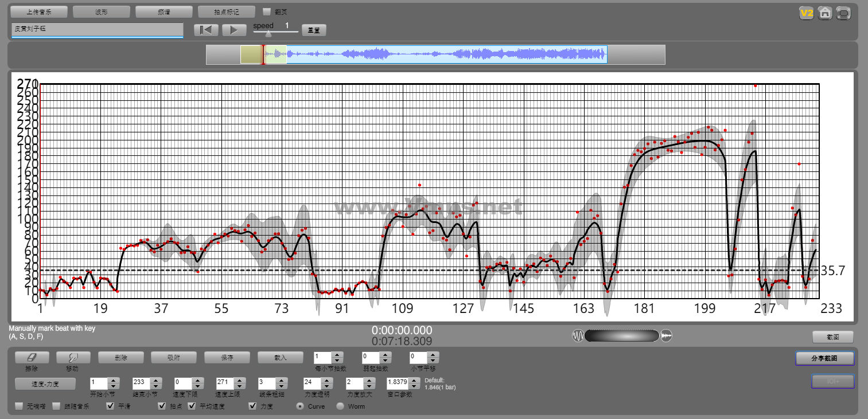Click the Default: 1.846(1 bar) text
This screenshot has height=419, width=868.
[441, 383]
